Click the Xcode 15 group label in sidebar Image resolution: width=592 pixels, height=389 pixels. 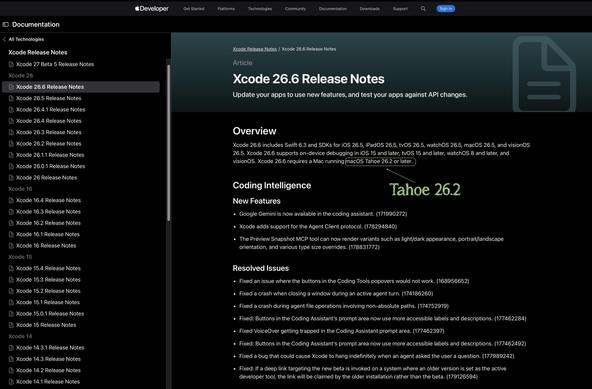[x=20, y=257]
